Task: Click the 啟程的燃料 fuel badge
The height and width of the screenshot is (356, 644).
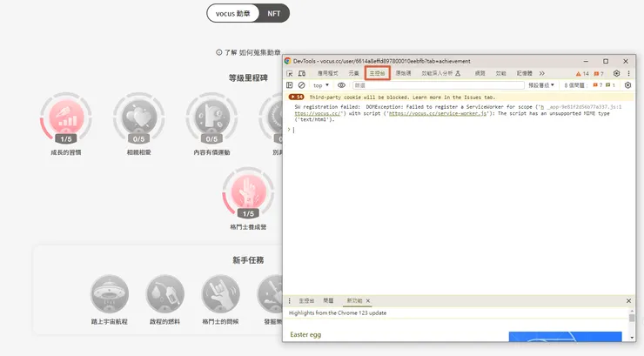Action: [164, 294]
